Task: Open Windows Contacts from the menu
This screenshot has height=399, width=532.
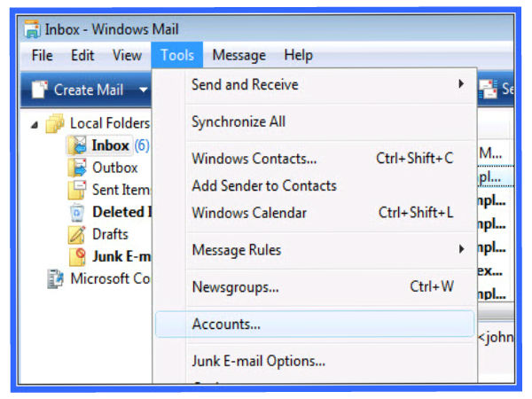Action: (254, 159)
